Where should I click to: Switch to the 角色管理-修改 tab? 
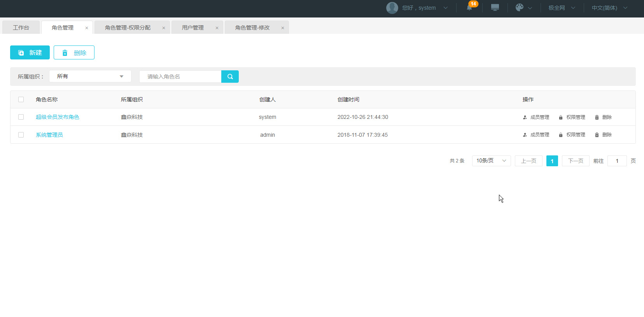[252, 28]
